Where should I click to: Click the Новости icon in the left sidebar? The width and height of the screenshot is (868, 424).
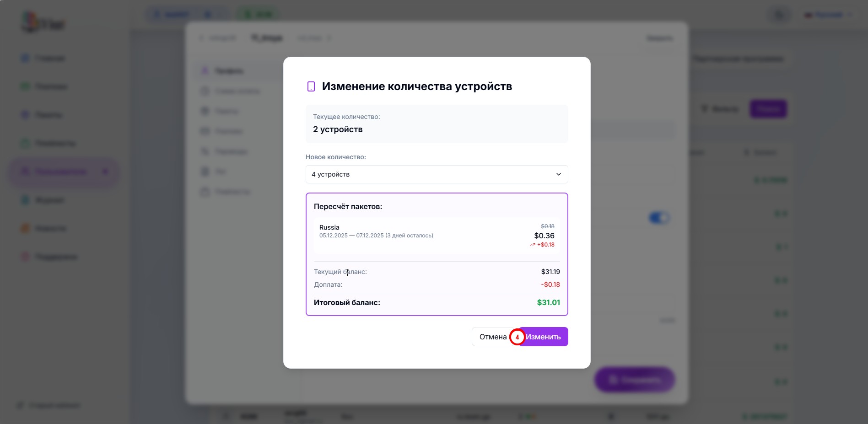26,228
